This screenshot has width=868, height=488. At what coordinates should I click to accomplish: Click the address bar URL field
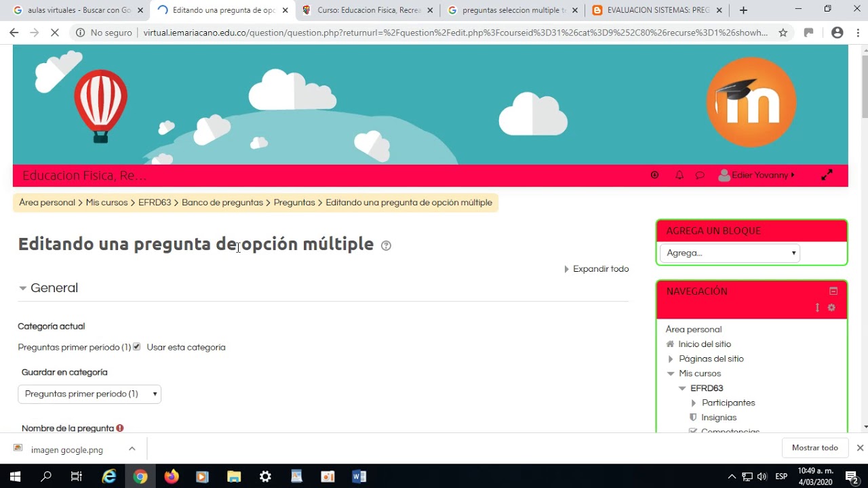point(456,33)
